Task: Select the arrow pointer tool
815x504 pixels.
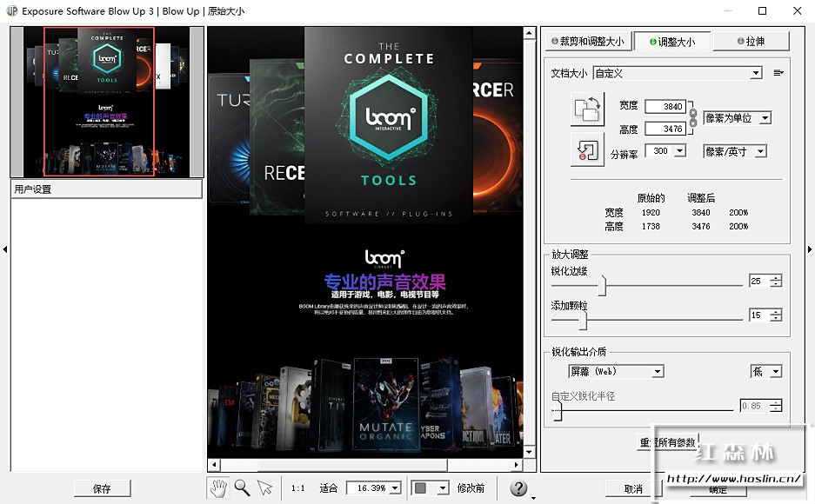Action: click(265, 488)
